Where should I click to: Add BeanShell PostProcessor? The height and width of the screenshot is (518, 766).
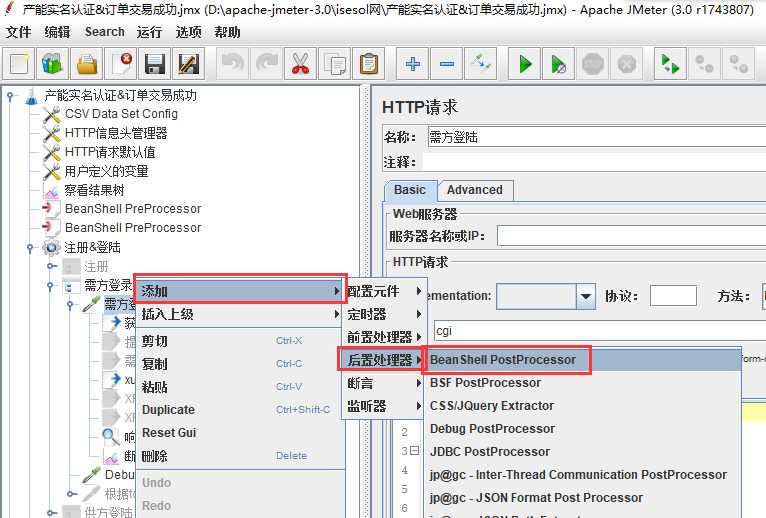pyautogui.click(x=583, y=360)
